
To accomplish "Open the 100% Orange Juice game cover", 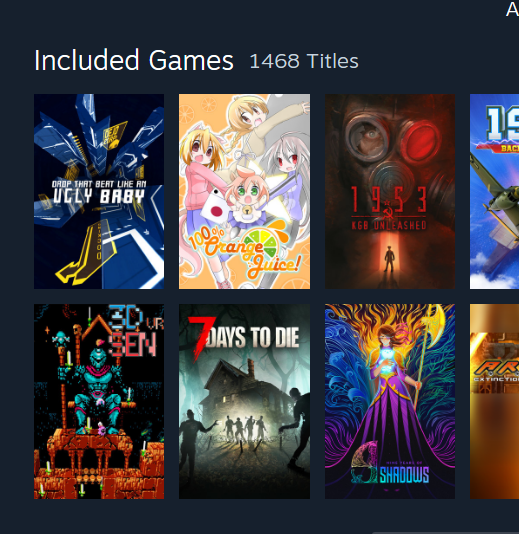I will [x=245, y=191].
